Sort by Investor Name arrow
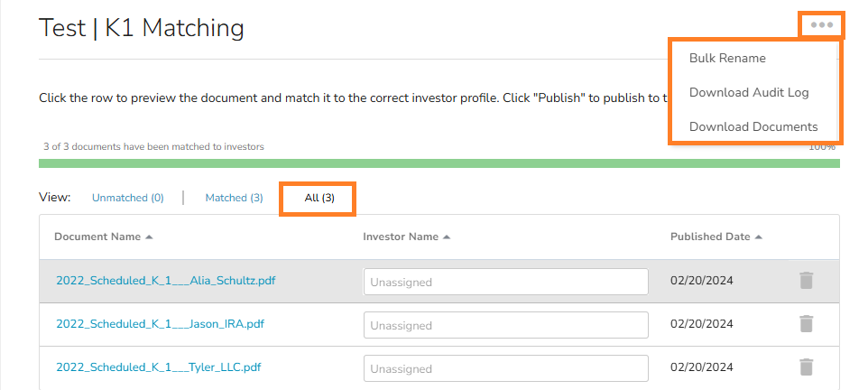This screenshot has height=390, width=868. point(447,237)
